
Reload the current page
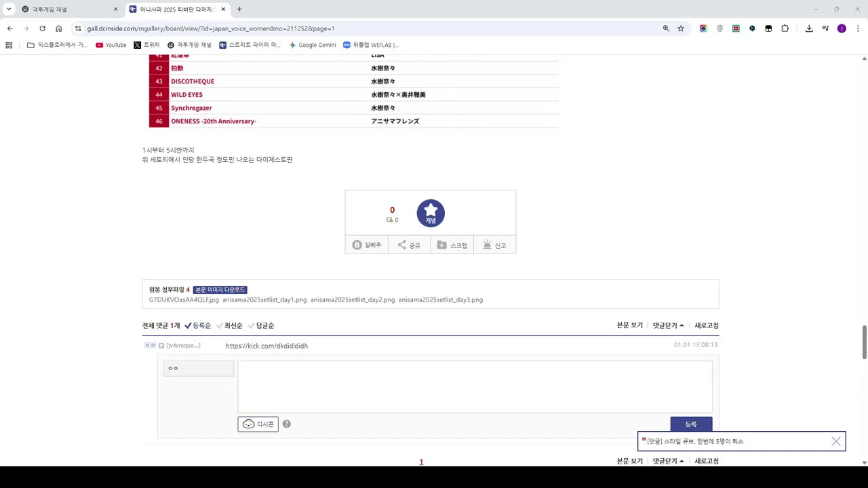[43, 28]
